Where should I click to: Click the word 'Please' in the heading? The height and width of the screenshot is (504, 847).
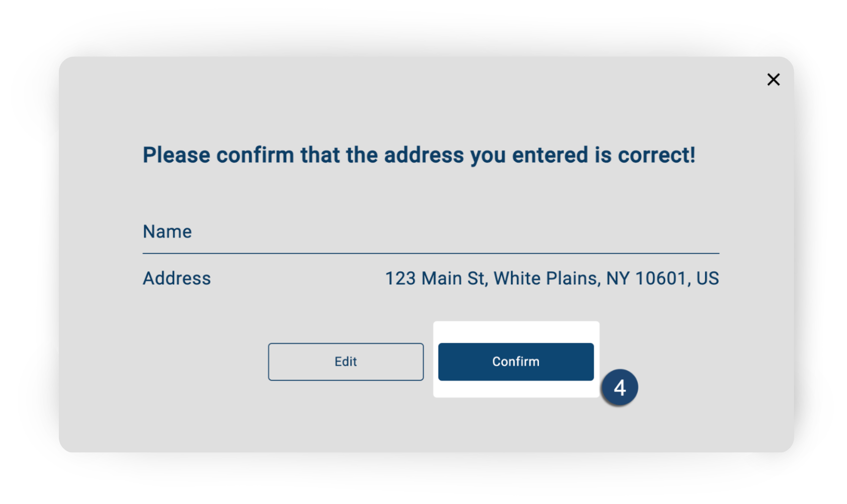point(176,155)
